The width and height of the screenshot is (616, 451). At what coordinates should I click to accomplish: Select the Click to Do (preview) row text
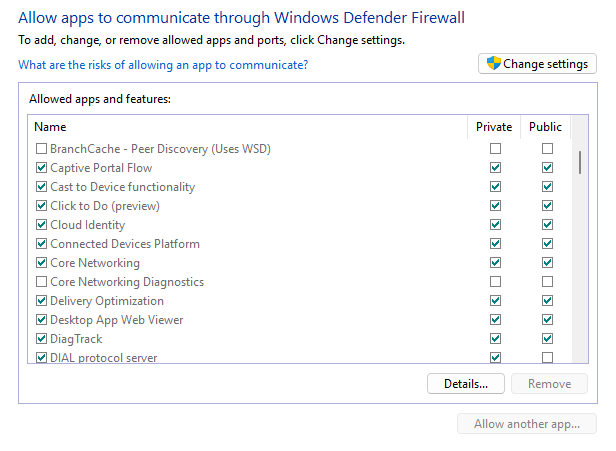[x=105, y=205]
